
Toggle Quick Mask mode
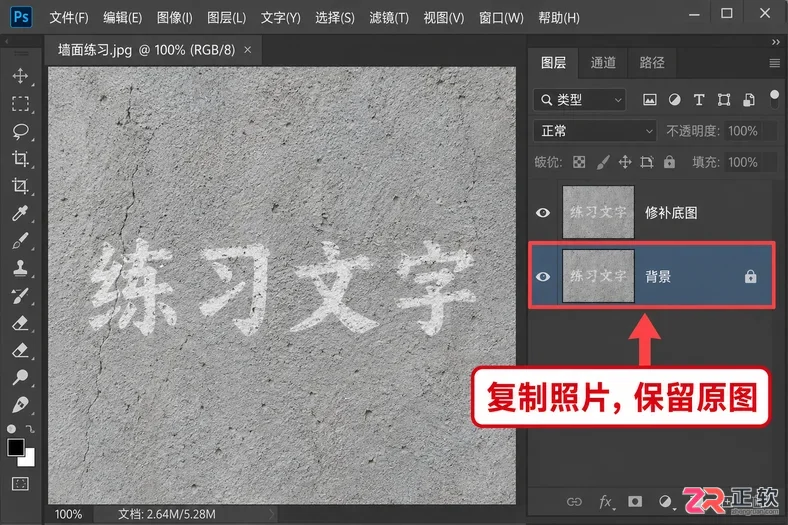[20, 484]
